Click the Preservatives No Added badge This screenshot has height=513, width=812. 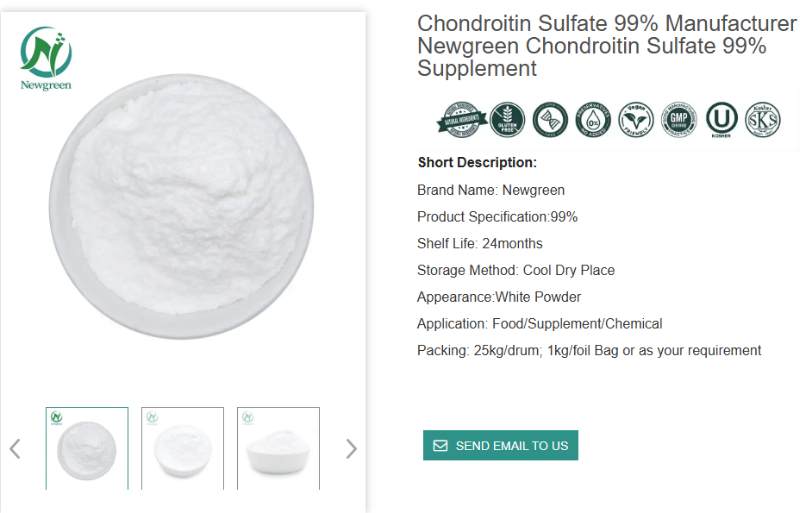593,120
